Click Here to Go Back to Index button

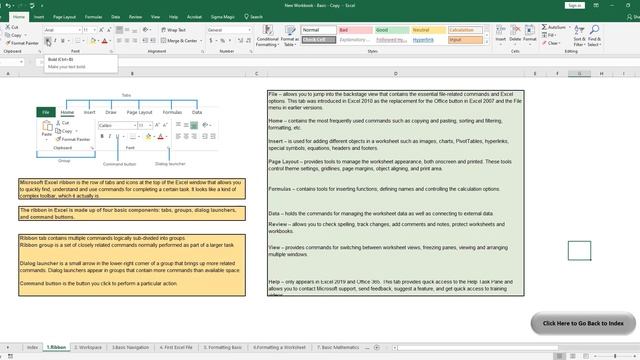583,323
